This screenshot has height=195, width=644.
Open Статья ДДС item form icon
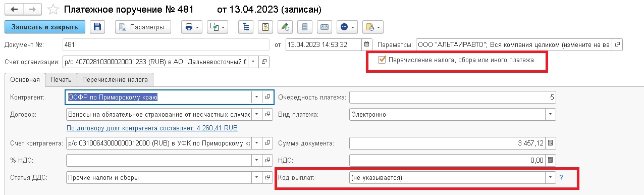[268, 177]
